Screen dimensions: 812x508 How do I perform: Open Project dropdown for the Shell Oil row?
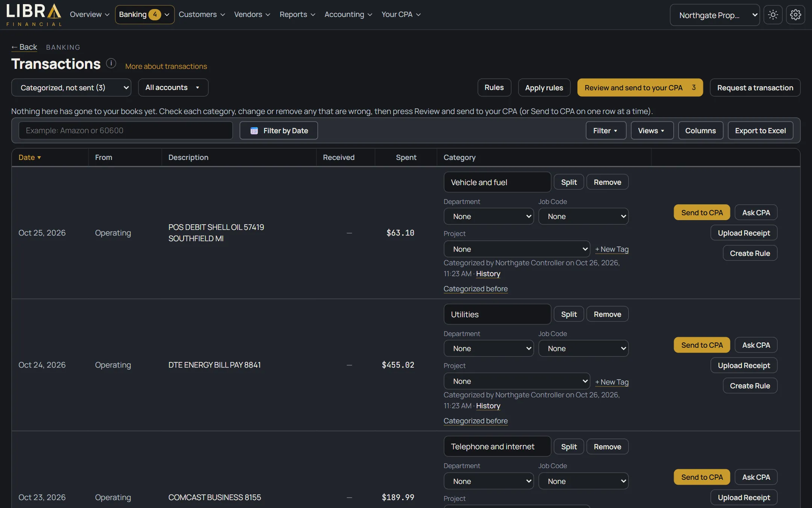[x=517, y=249]
